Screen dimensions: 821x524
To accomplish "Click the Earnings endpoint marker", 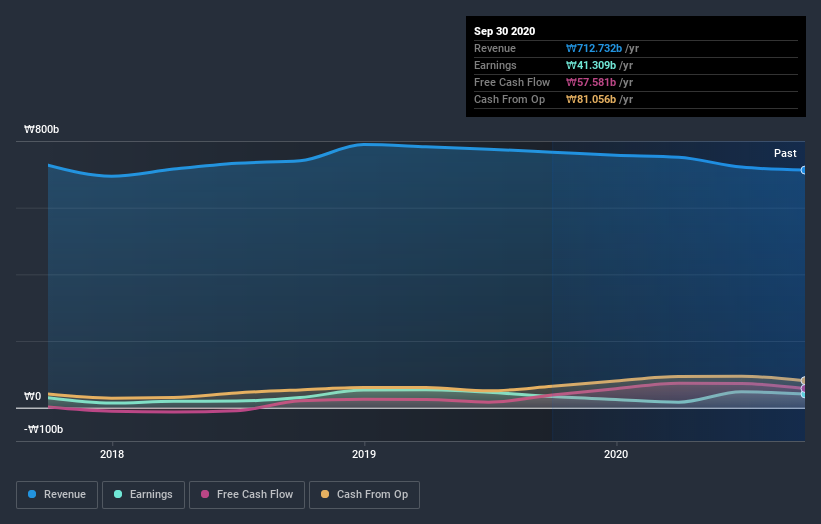I will click(803, 394).
